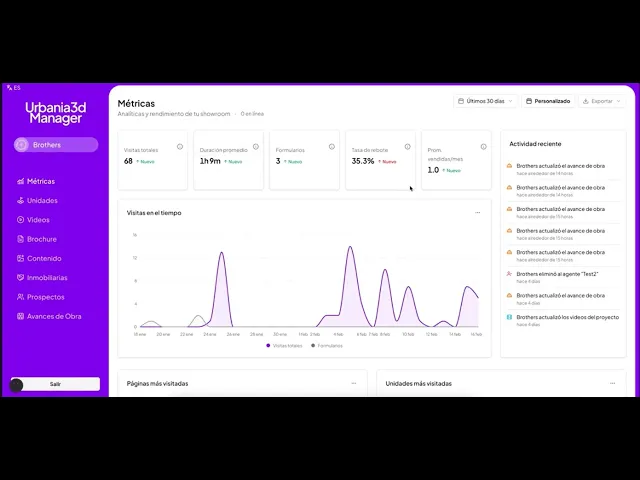
Task: Click the download icon in Exportar
Action: [x=586, y=101]
